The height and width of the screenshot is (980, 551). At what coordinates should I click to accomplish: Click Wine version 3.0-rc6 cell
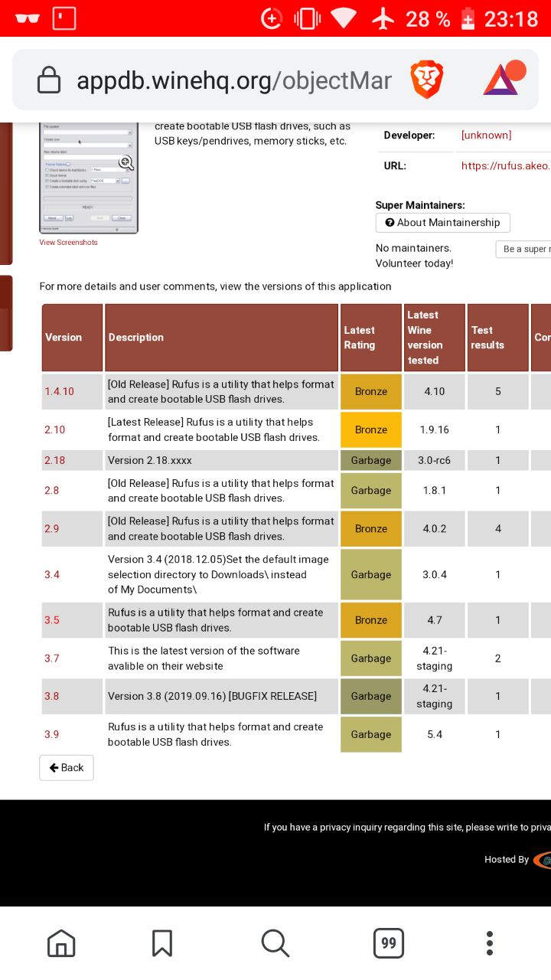pos(435,460)
